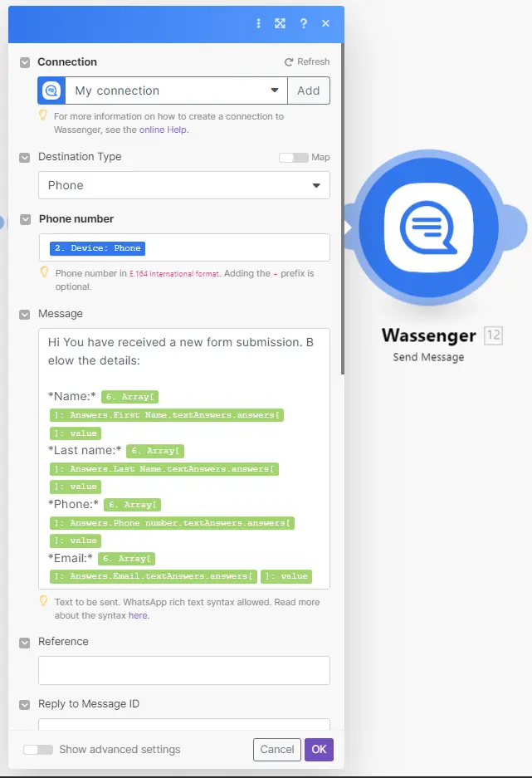Collapse the Message field checkbox arrow
Viewport: 532px width, 778px height.
point(25,314)
